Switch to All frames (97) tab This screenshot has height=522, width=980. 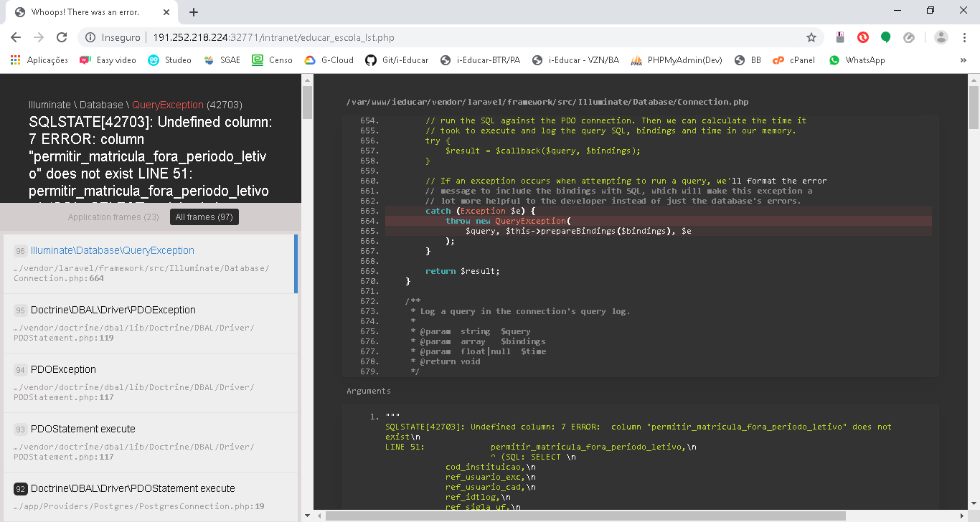(x=204, y=217)
